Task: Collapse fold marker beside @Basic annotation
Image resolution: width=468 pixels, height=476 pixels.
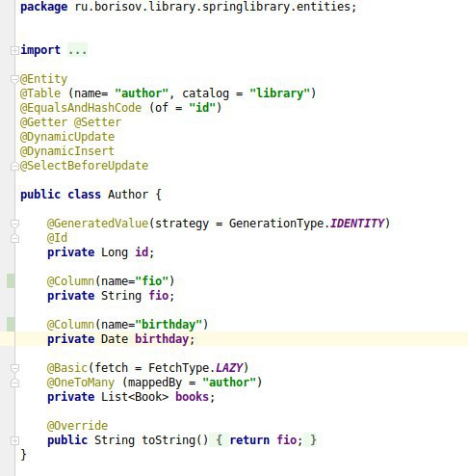Action: tap(14, 368)
